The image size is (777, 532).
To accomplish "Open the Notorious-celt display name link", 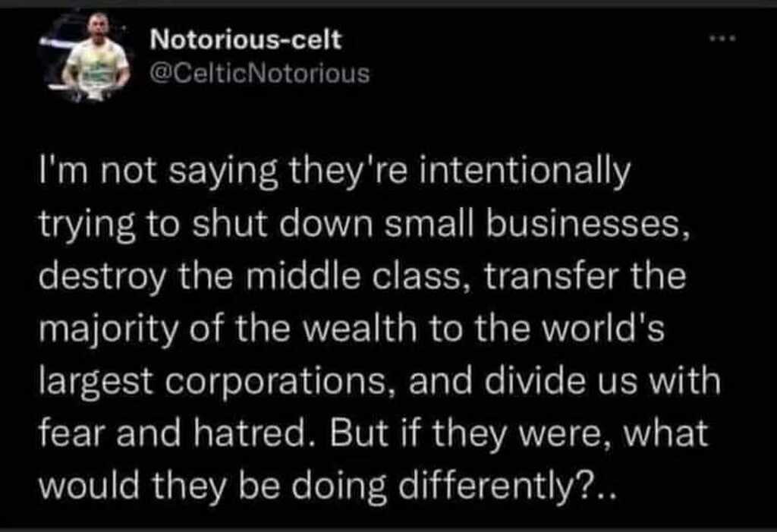I will pyautogui.click(x=245, y=39).
